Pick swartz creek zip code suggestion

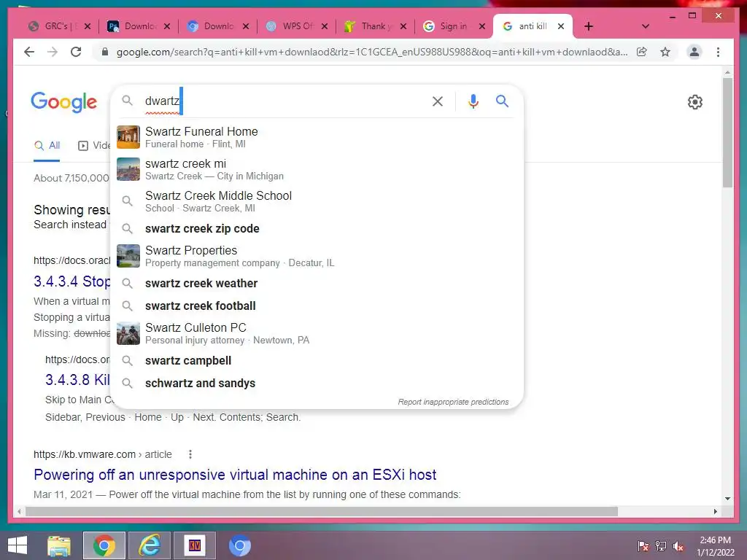click(x=317, y=228)
